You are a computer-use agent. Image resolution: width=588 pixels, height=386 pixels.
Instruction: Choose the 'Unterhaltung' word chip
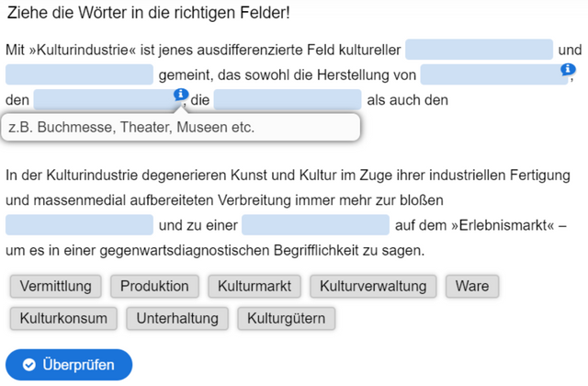[177, 319]
